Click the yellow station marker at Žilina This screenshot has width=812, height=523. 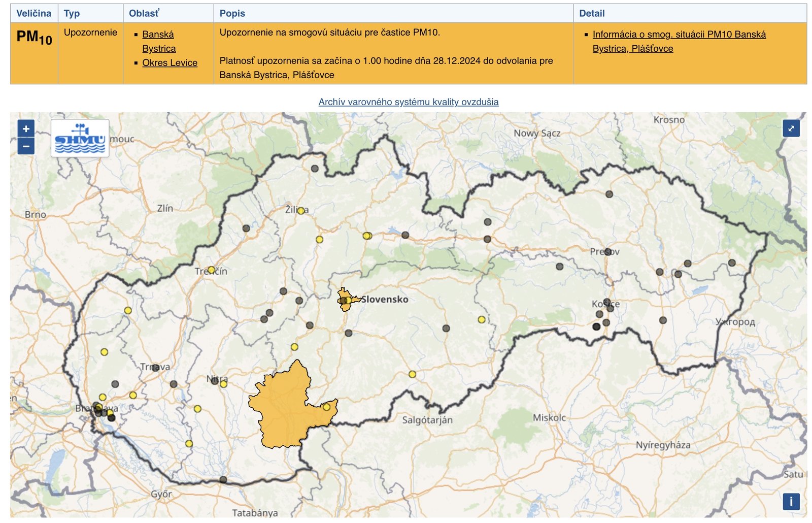click(301, 211)
